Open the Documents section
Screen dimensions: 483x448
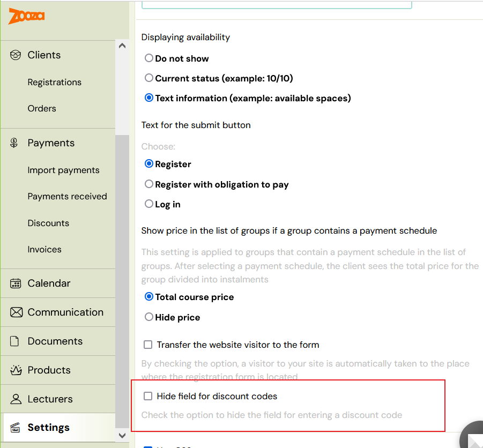click(55, 341)
